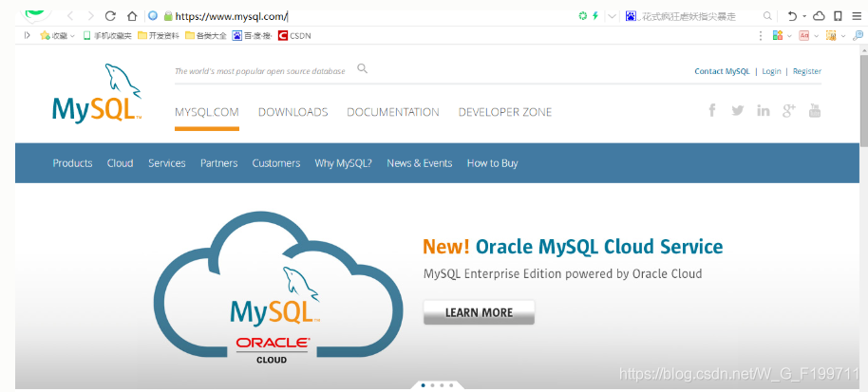Click the green lightning speed-mode icon
Screen dimensions: 868x392
point(595,16)
